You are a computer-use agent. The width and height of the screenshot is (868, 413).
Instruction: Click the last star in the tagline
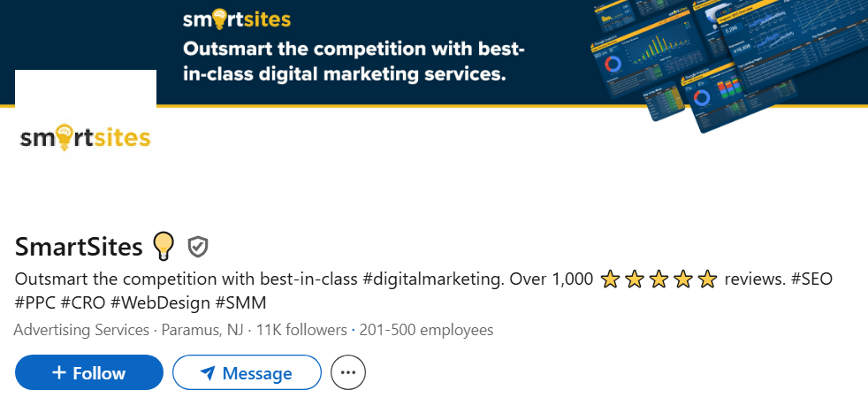[x=707, y=280]
